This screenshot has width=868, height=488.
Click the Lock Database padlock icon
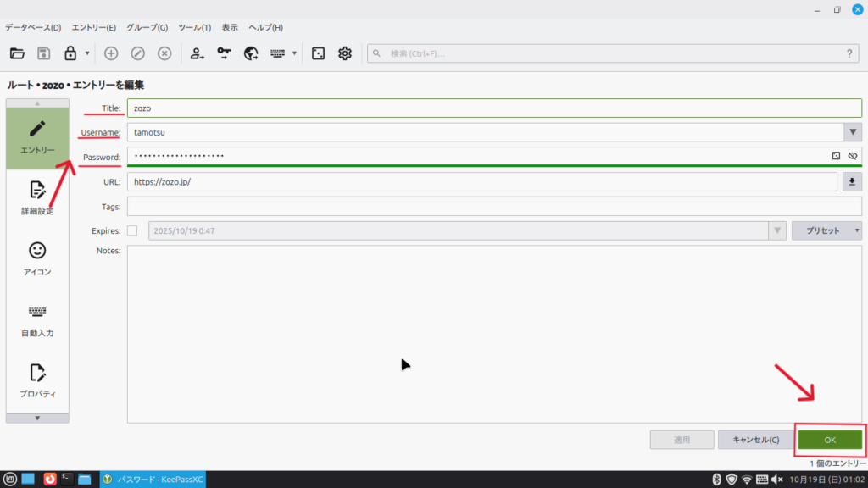(x=71, y=53)
